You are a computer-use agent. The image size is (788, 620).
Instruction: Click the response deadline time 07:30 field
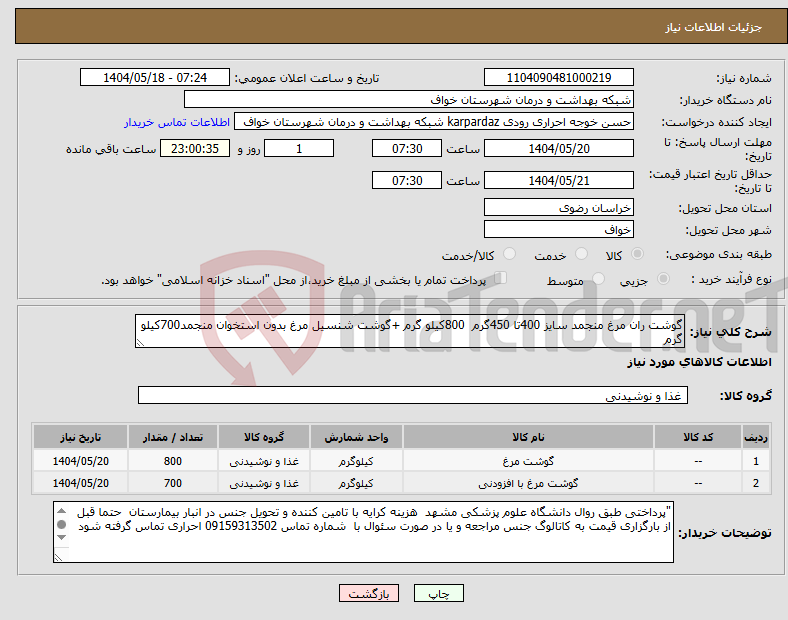pos(407,149)
